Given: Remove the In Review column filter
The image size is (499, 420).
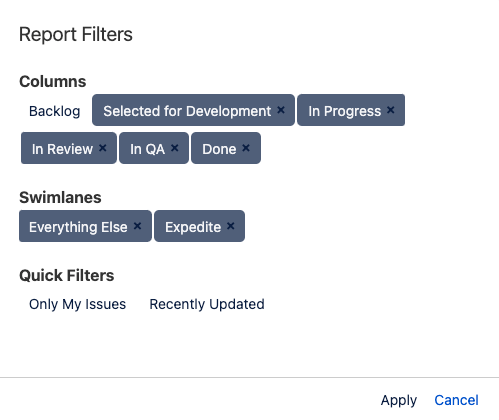Looking at the screenshot, I should coord(103,148).
